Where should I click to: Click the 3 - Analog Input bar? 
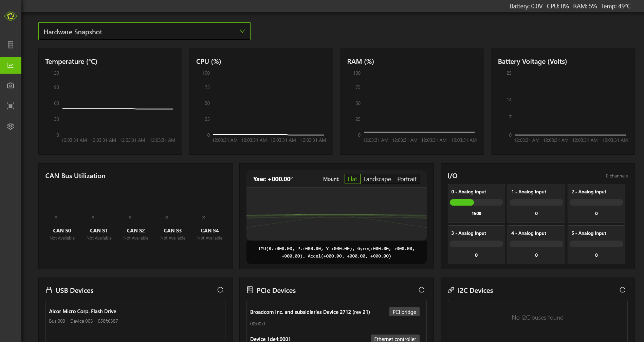click(x=476, y=244)
